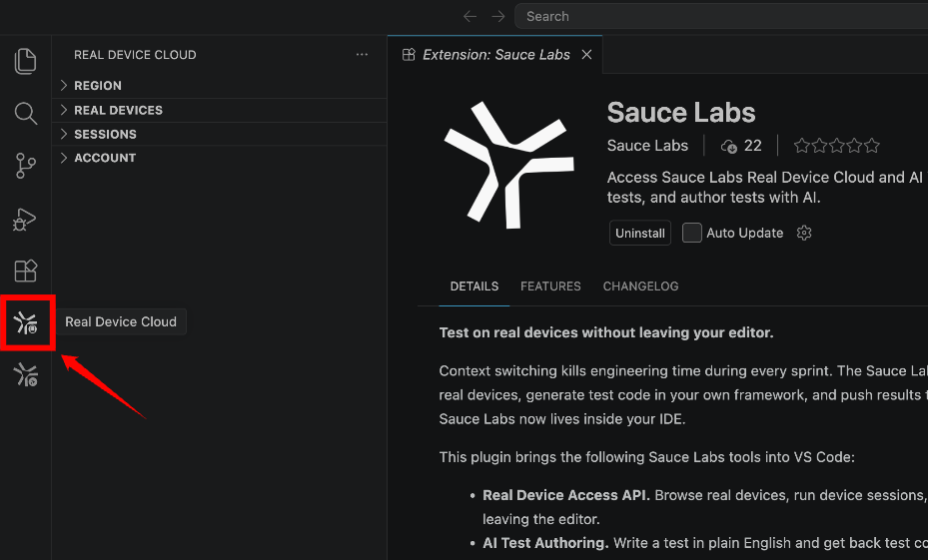The height and width of the screenshot is (560, 928).
Task: Open the Run and Debug view
Action: (25, 220)
